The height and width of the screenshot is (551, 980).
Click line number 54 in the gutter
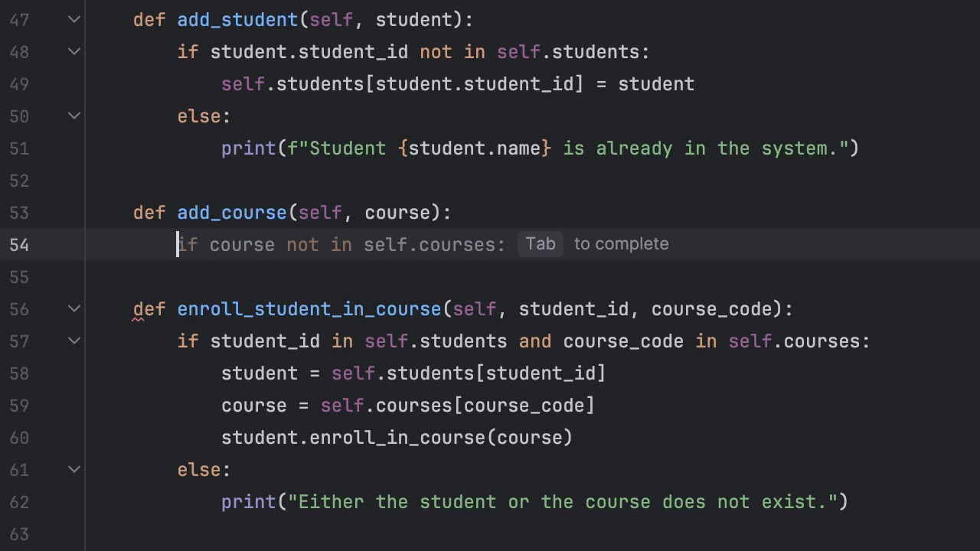coord(19,245)
